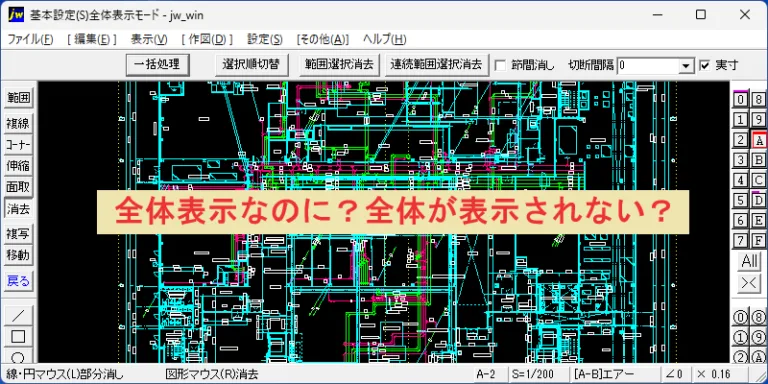Screen dimensions: 768x384
Task: Click the layer-lock X button below All
Action: pos(749,284)
